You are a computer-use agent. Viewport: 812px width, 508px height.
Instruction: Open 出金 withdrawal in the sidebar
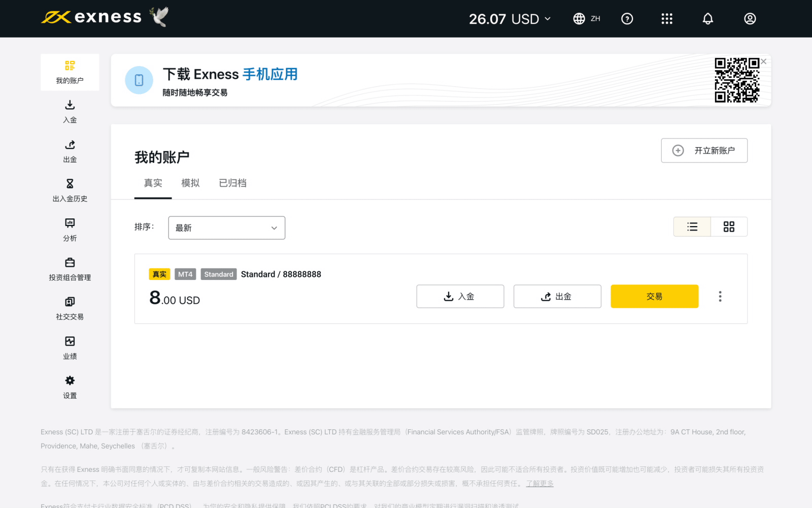pyautogui.click(x=70, y=151)
